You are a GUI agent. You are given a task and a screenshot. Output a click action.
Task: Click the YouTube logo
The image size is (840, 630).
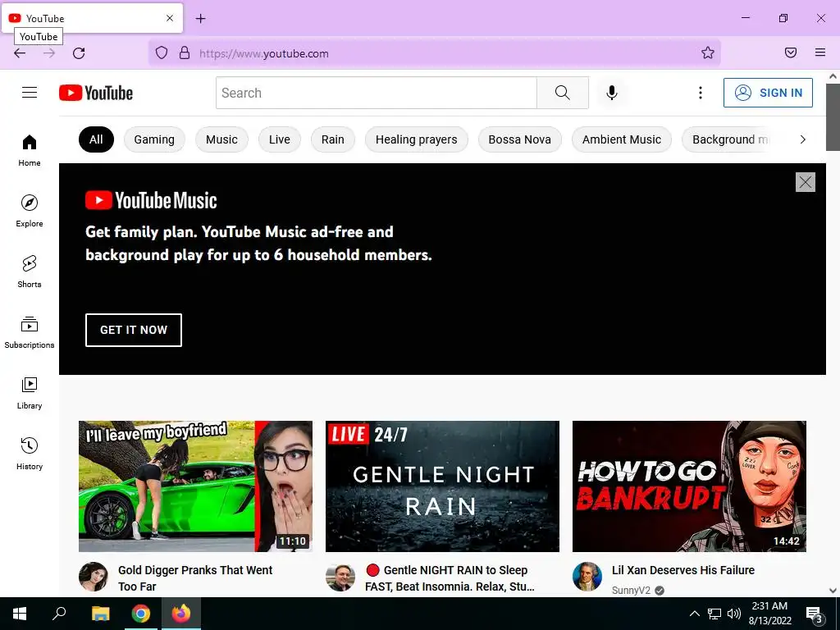click(x=96, y=93)
